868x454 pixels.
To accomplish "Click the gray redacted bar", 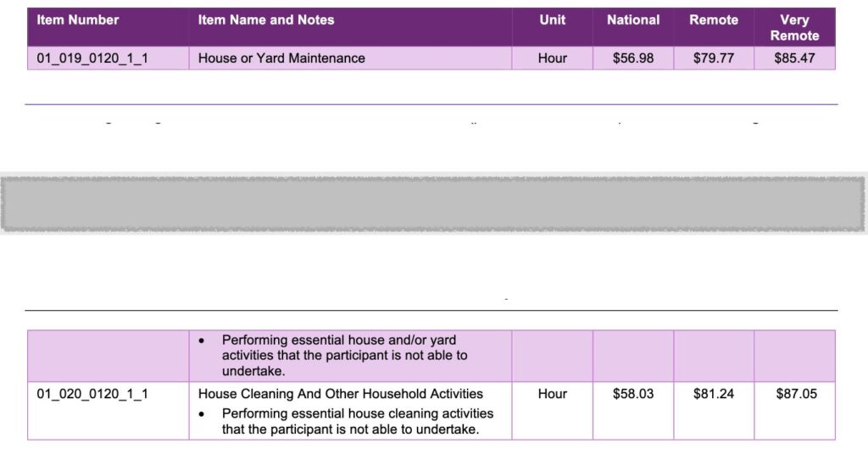I will pyautogui.click(x=433, y=203).
